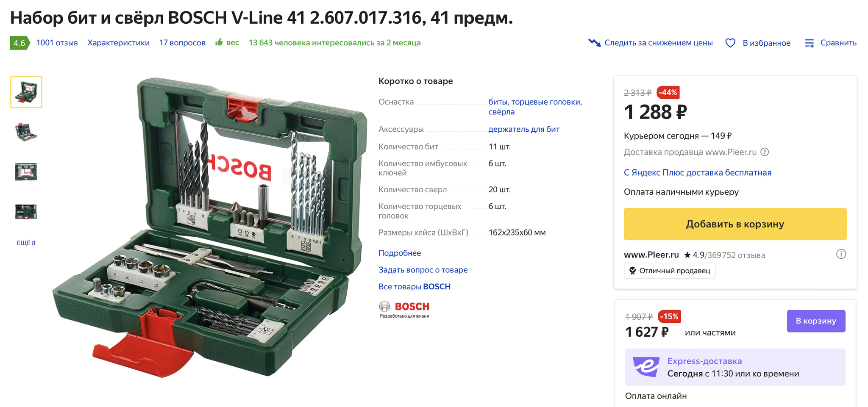Open Все товары BOSCH link

click(x=415, y=287)
